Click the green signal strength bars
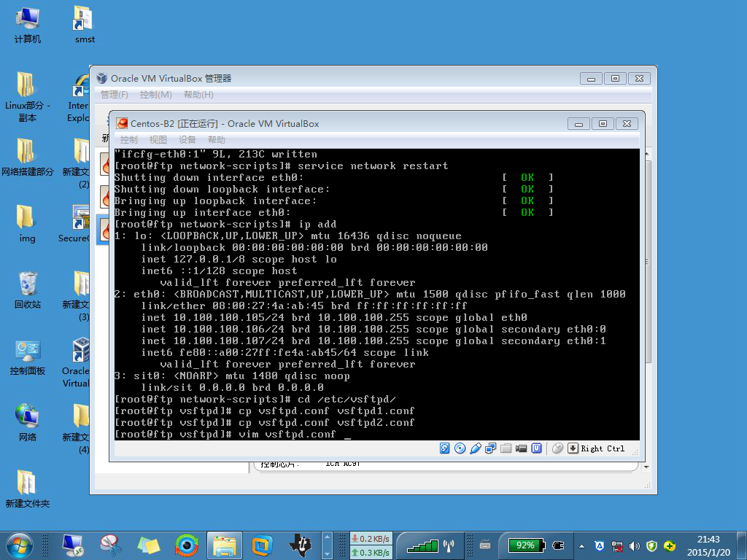The width and height of the screenshot is (747, 560). pyautogui.click(x=422, y=545)
